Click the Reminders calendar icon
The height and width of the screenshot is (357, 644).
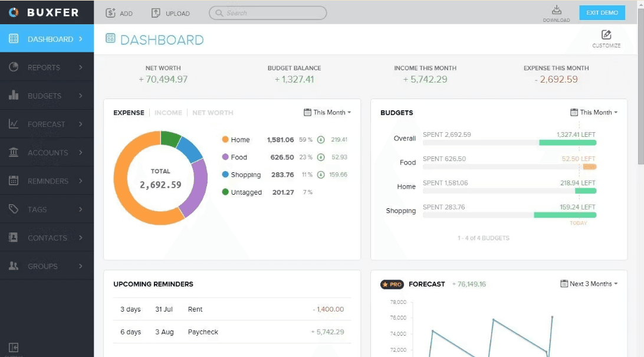point(14,181)
